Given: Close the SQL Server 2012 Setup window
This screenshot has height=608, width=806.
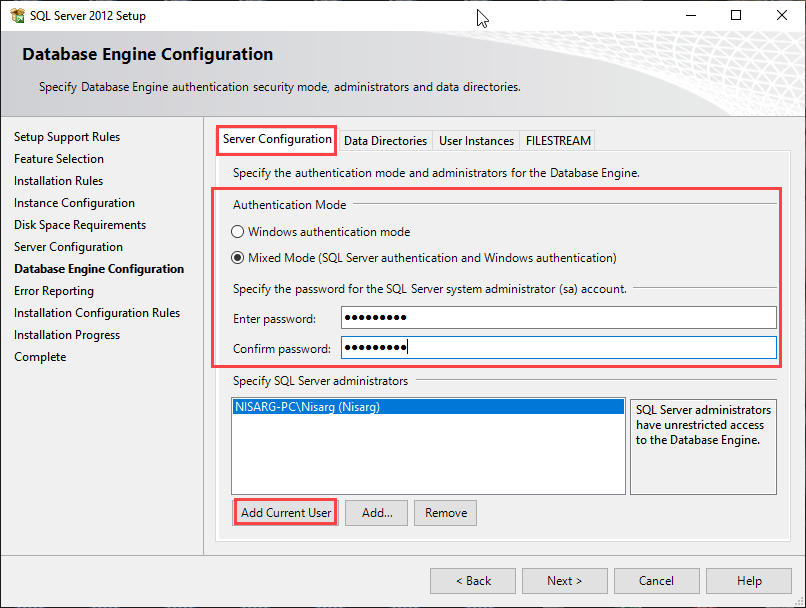Looking at the screenshot, I should [x=782, y=15].
